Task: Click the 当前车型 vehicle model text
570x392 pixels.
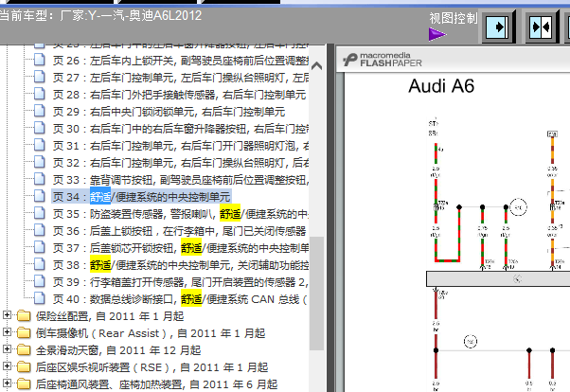Action: [x=100, y=16]
